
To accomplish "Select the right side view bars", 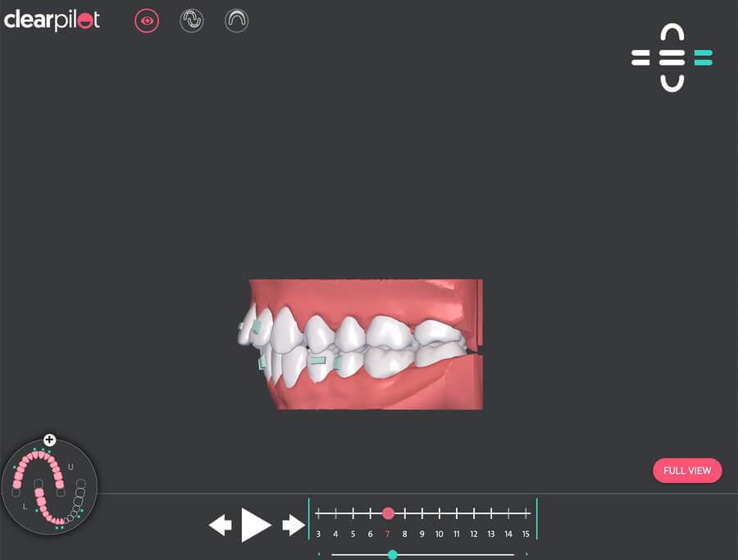I will click(x=703, y=57).
